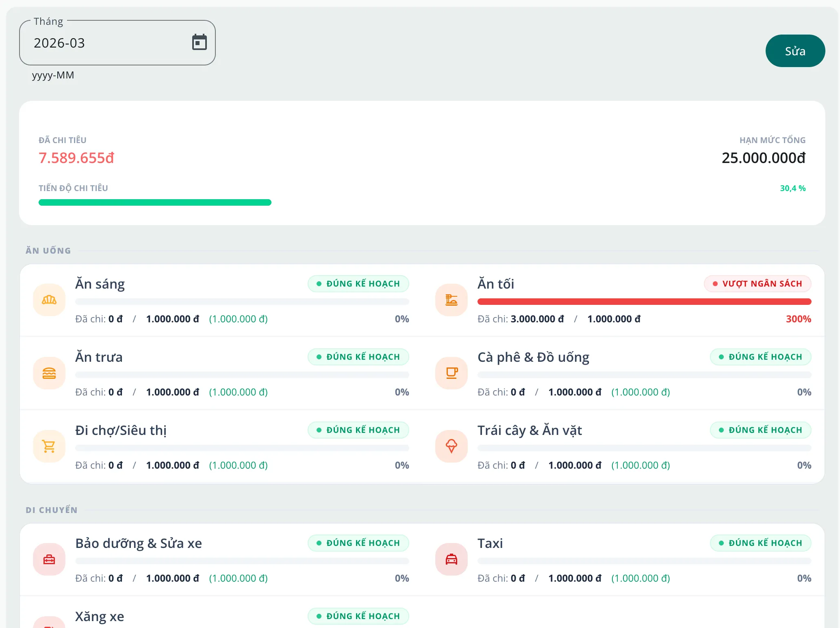
Task: Click the DI CHUYỂN section header
Action: pyautogui.click(x=52, y=510)
